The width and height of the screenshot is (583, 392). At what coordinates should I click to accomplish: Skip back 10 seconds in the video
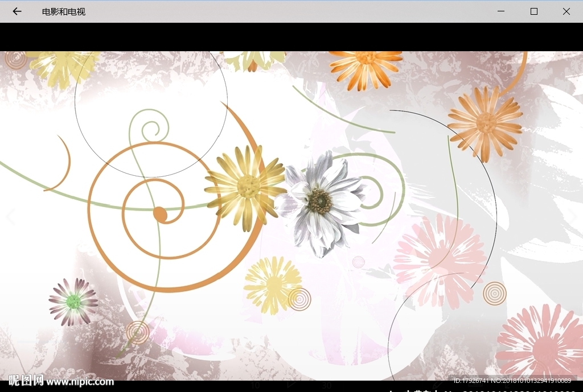click(255, 386)
